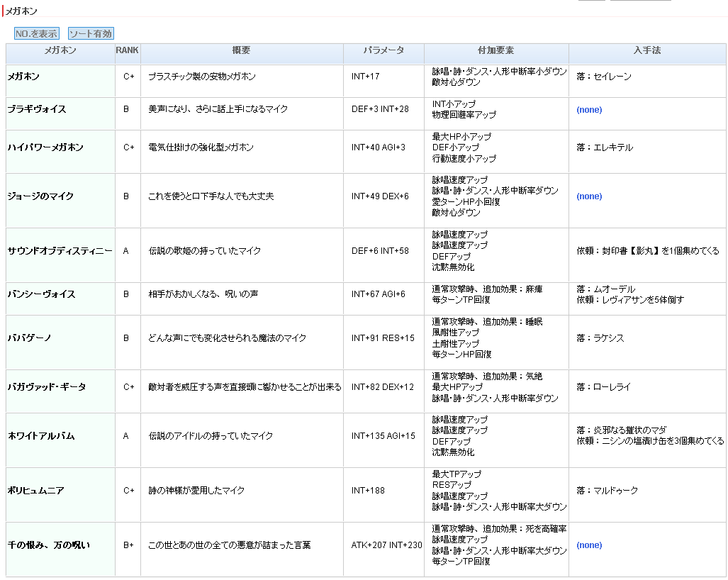
Task: Click the 概要 column header
Action: [x=242, y=51]
